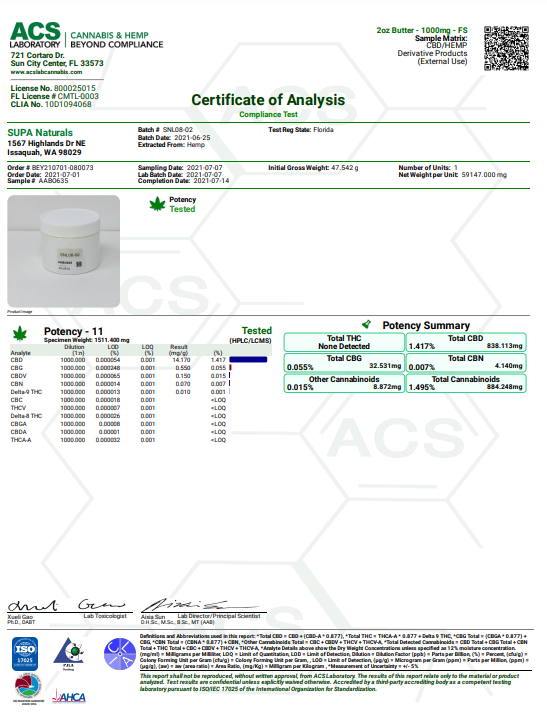
Task: Click License No. 800025015
Action: [53, 88]
